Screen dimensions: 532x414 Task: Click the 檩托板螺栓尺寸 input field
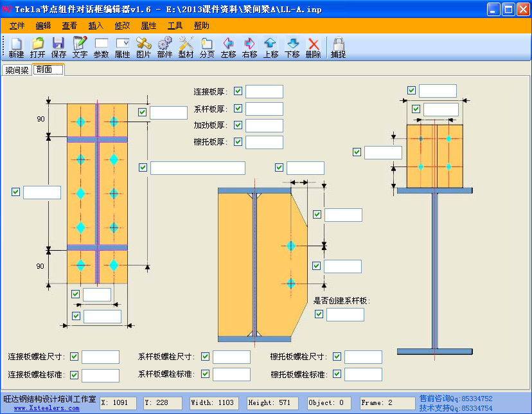[x=364, y=357]
